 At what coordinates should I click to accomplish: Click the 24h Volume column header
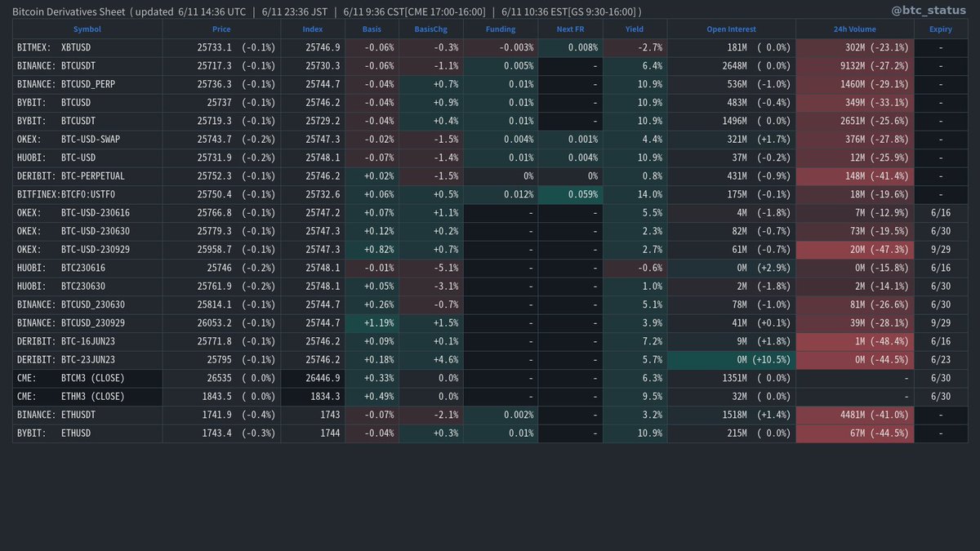pos(854,29)
